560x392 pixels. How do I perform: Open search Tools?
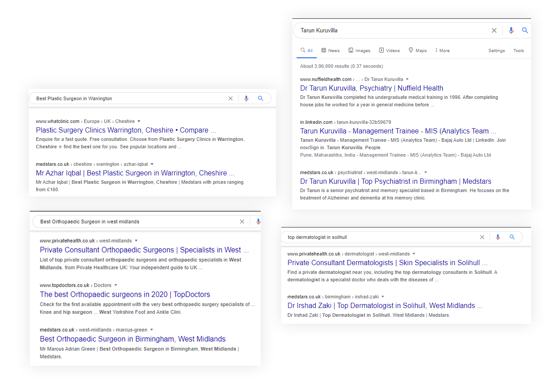pyautogui.click(x=518, y=51)
